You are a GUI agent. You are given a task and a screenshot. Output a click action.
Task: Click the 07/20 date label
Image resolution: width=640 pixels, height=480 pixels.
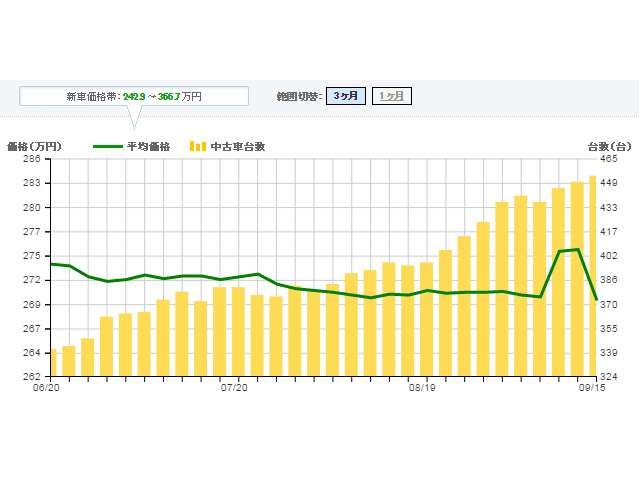233,387
